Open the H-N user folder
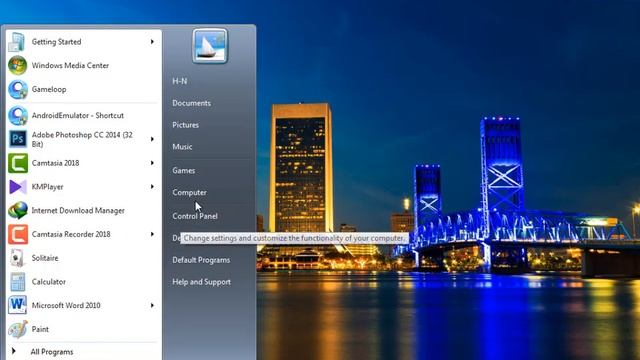The width and height of the screenshot is (640, 360). point(180,81)
